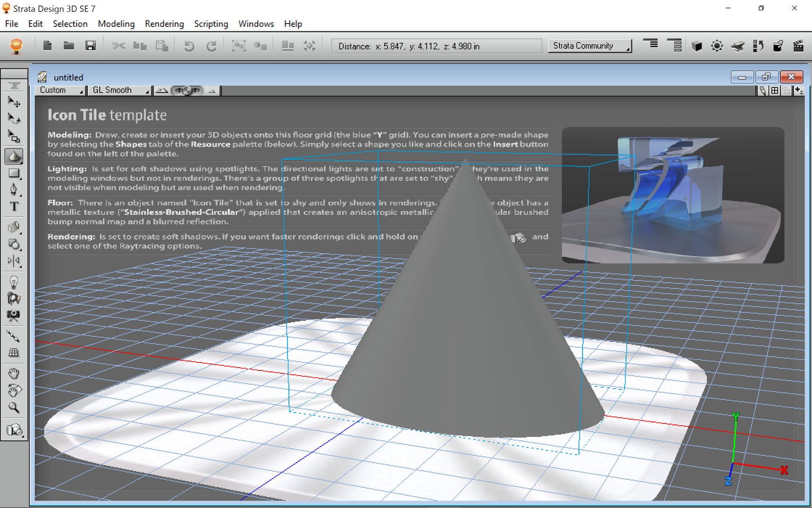This screenshot has width=812, height=508.
Task: Select the Text tool
Action: click(14, 207)
